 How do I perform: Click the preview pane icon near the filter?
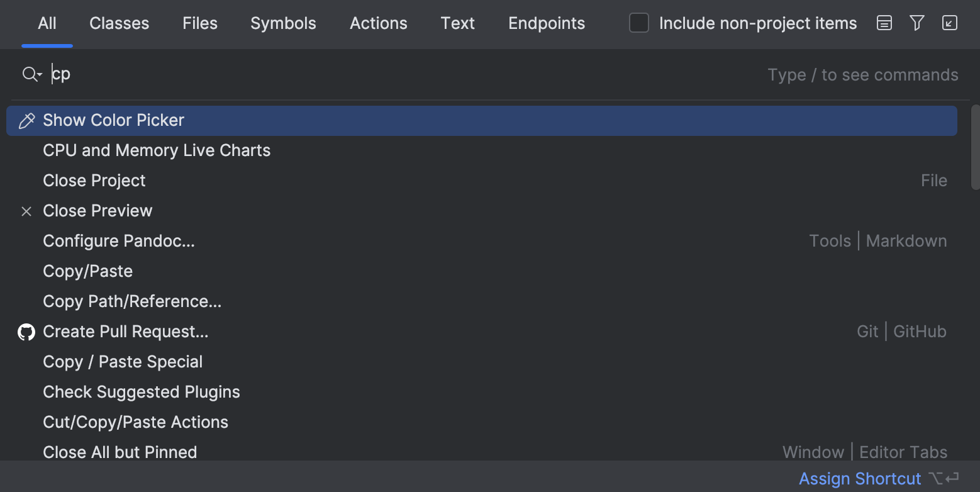pos(884,23)
